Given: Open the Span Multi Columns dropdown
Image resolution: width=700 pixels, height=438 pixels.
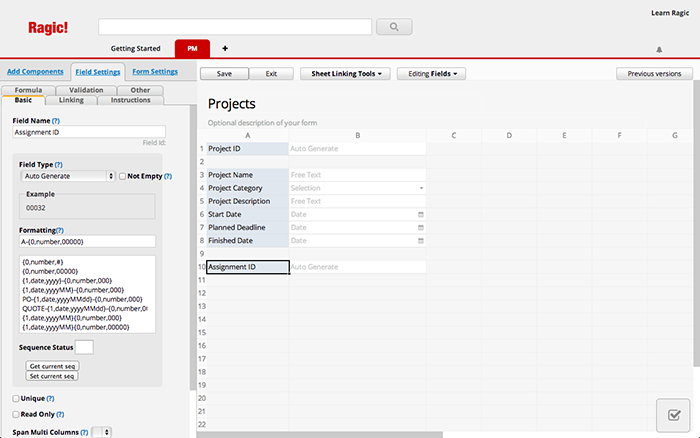Looking at the screenshot, I should [101, 432].
